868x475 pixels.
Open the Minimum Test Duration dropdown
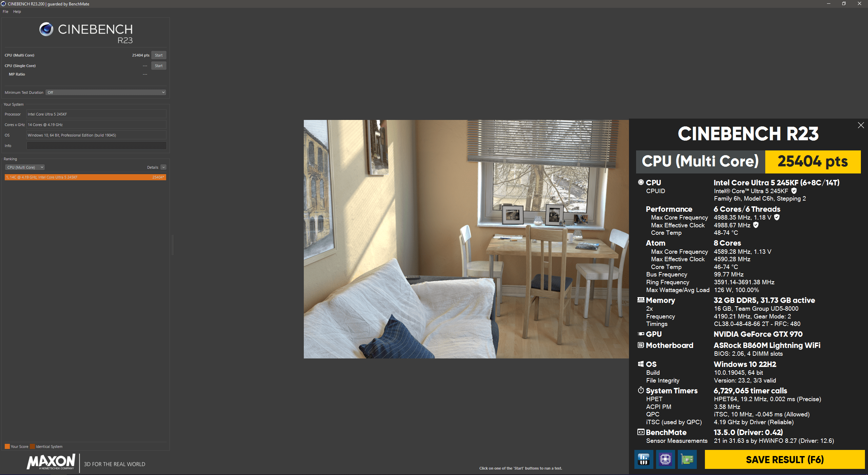106,92
